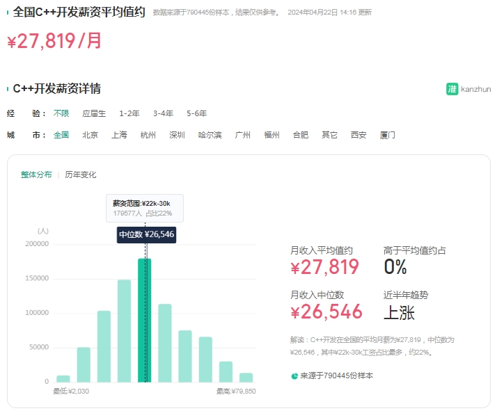Select experience filter 不限
This screenshot has width=504, height=420.
(x=61, y=113)
